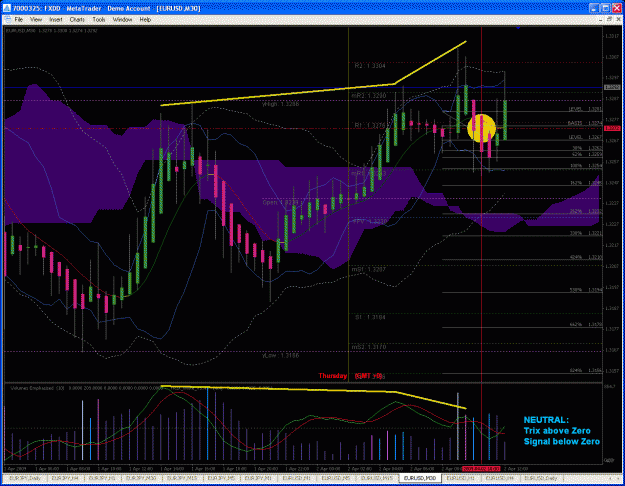Click the Signal below Zero text

(x=562, y=441)
